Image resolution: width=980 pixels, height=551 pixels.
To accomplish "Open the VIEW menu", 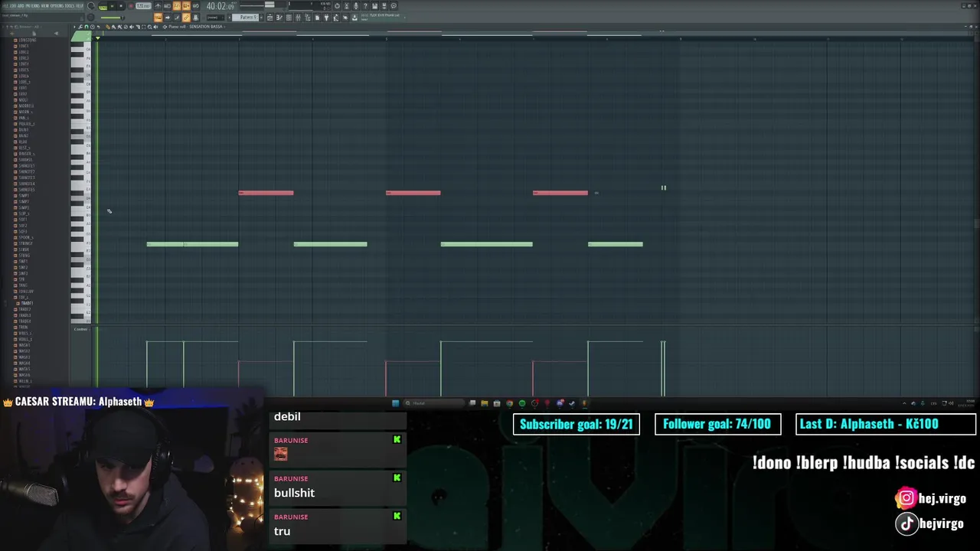I will click(45, 5).
